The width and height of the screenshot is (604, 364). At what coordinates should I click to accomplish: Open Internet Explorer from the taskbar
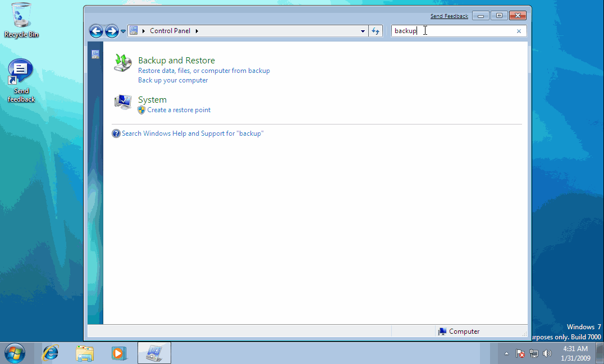point(51,353)
